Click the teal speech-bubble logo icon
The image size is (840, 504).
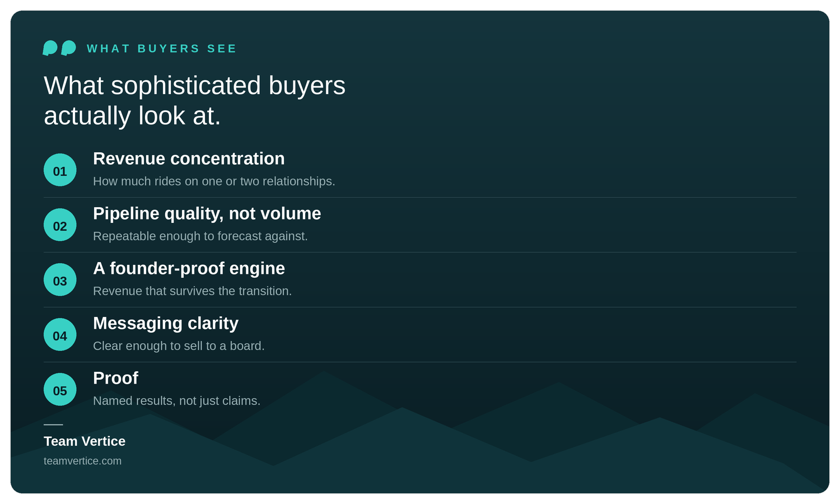(59, 48)
